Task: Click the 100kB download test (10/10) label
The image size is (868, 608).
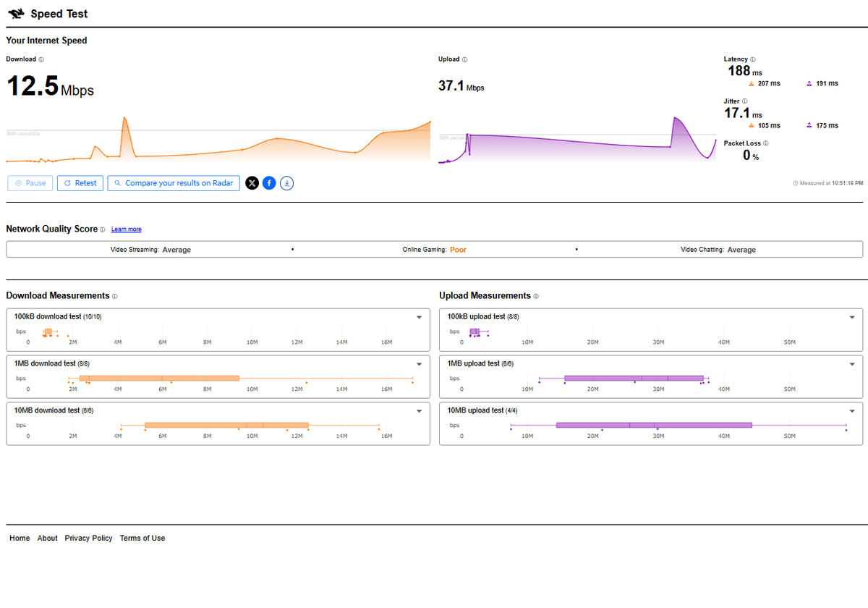Action: (58, 317)
